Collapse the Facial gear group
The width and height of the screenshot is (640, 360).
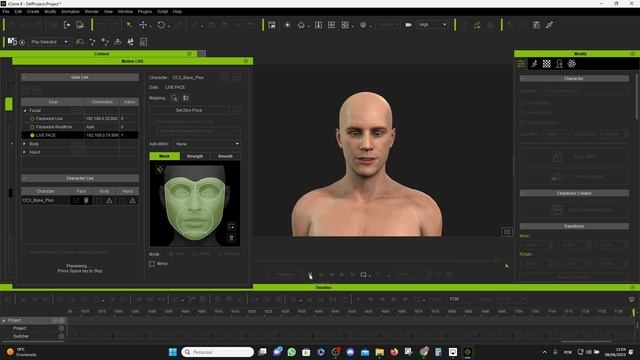pyautogui.click(x=25, y=111)
